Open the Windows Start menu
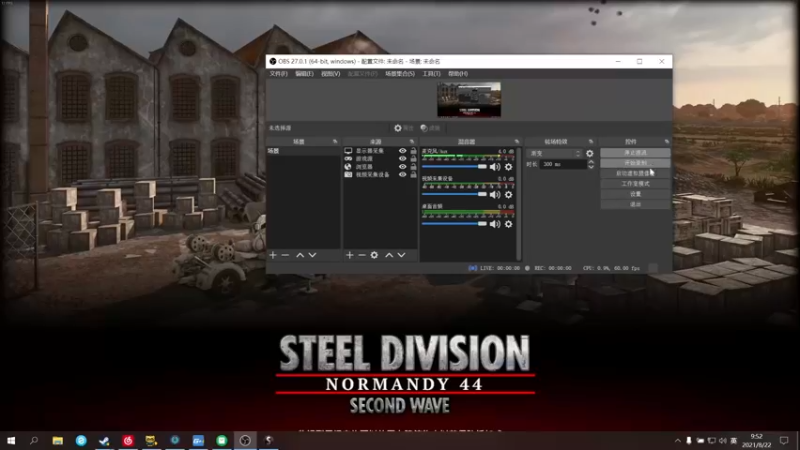800x450 pixels. coord(11,440)
